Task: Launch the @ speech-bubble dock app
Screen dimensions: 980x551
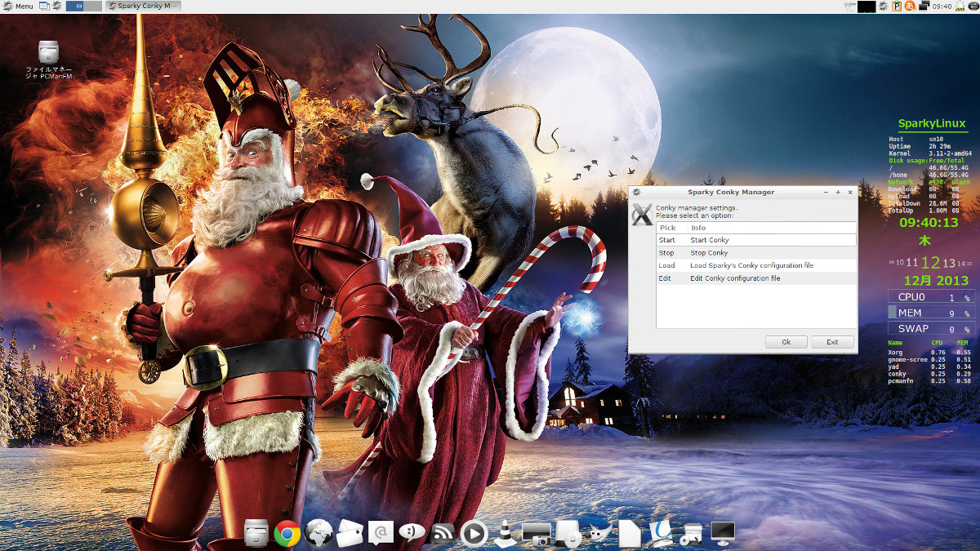Action: [381, 533]
